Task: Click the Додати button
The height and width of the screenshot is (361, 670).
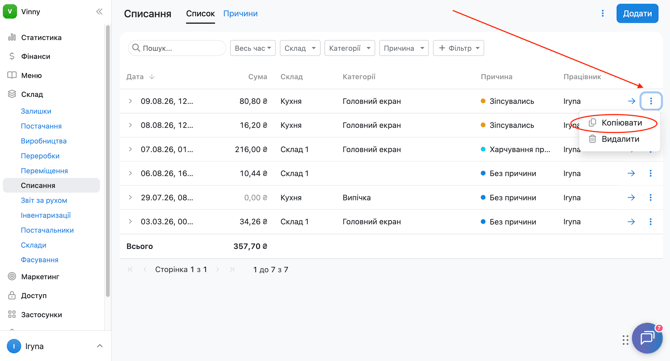Action: coord(637,14)
